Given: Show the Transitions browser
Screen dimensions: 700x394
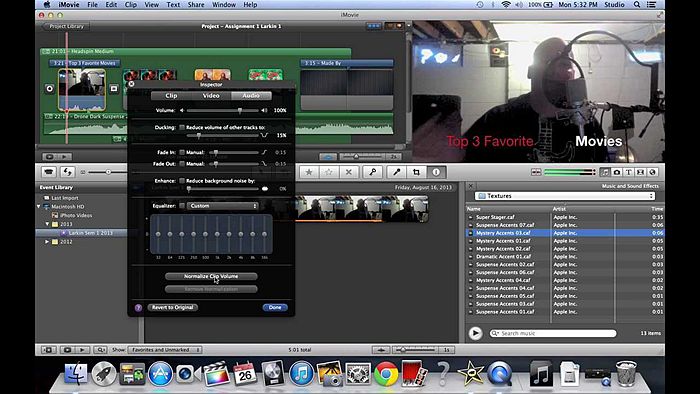Looking at the screenshot, I should pyautogui.click(x=640, y=172).
